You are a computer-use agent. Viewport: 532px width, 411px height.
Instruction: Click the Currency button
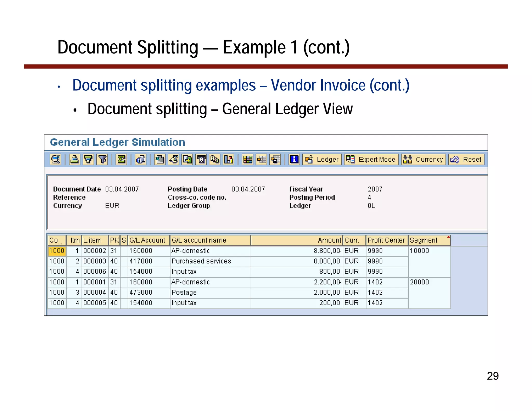click(x=423, y=159)
